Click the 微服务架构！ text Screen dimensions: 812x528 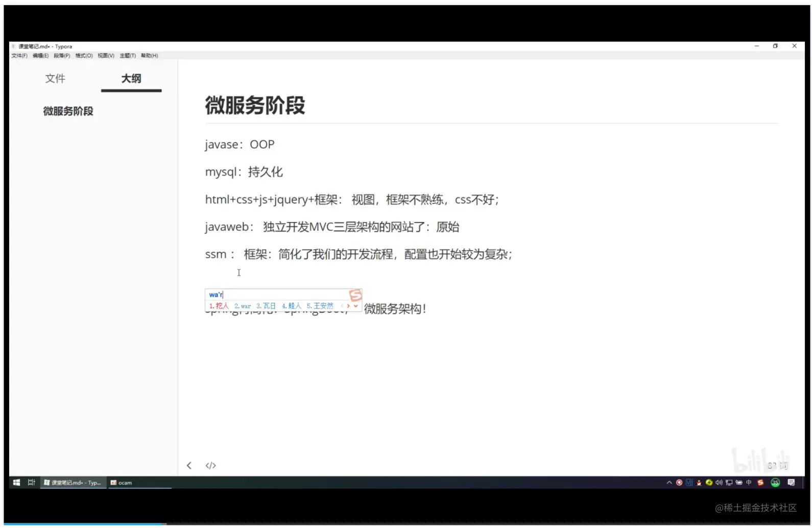pyautogui.click(x=395, y=309)
